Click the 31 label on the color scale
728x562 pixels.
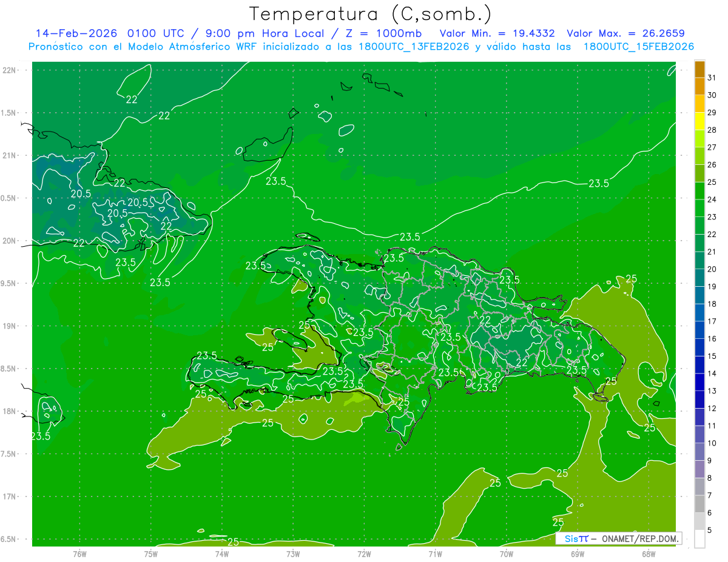click(712, 78)
